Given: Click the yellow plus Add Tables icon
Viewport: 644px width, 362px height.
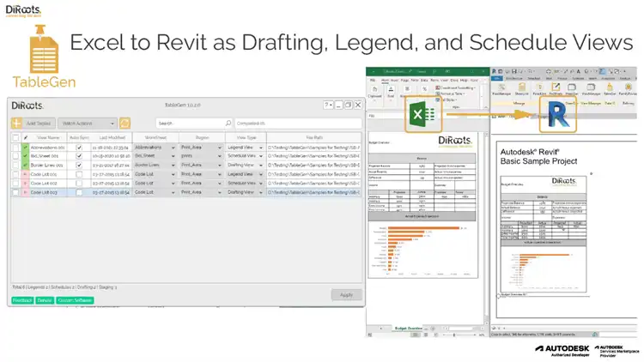Looking at the screenshot, I should click(17, 124).
